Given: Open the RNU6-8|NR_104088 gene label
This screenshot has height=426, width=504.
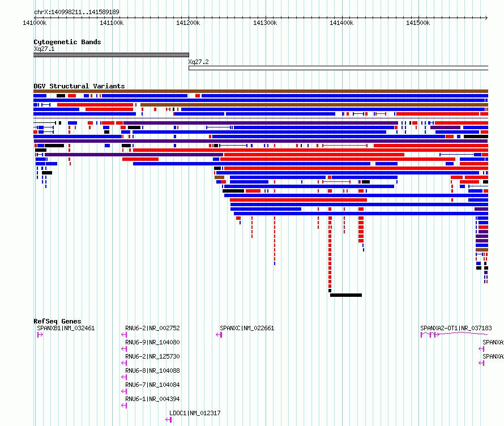Looking at the screenshot, I should point(152,370).
